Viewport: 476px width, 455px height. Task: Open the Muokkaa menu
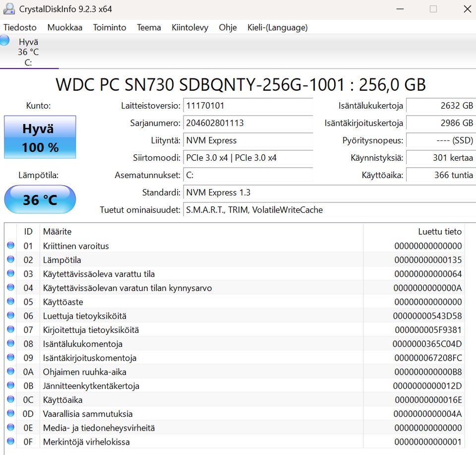64,27
